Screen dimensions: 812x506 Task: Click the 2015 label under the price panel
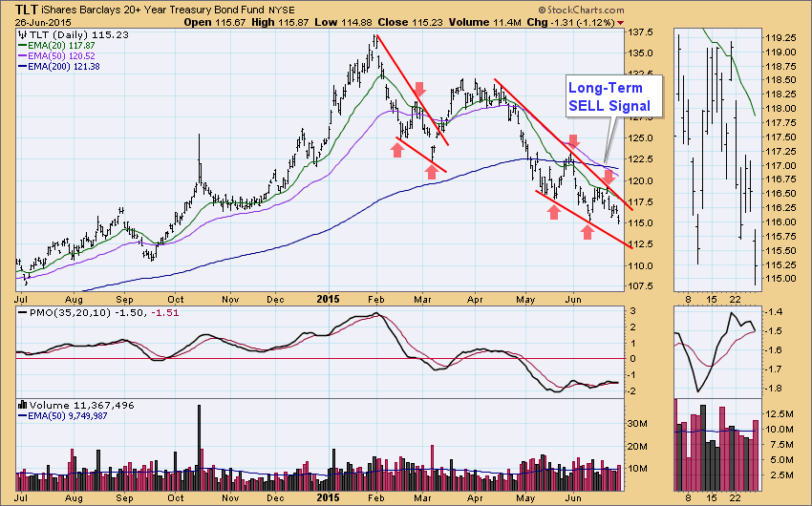click(328, 299)
